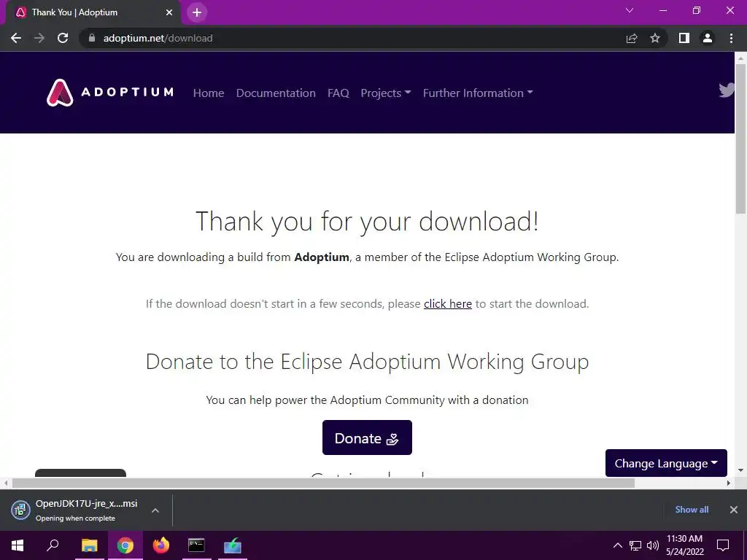Click Show all downloads
The height and width of the screenshot is (560, 747).
click(x=692, y=510)
